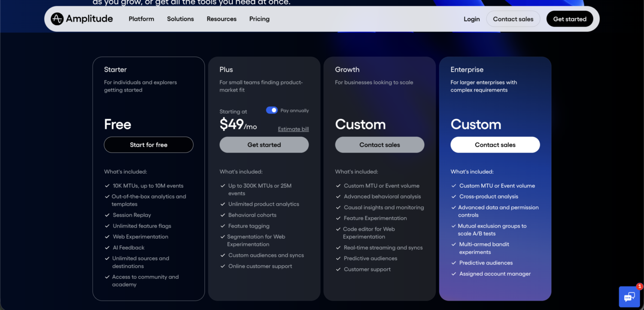This screenshot has height=310, width=644.
Task: Click Start for free on Starter plan
Action: pos(149,144)
